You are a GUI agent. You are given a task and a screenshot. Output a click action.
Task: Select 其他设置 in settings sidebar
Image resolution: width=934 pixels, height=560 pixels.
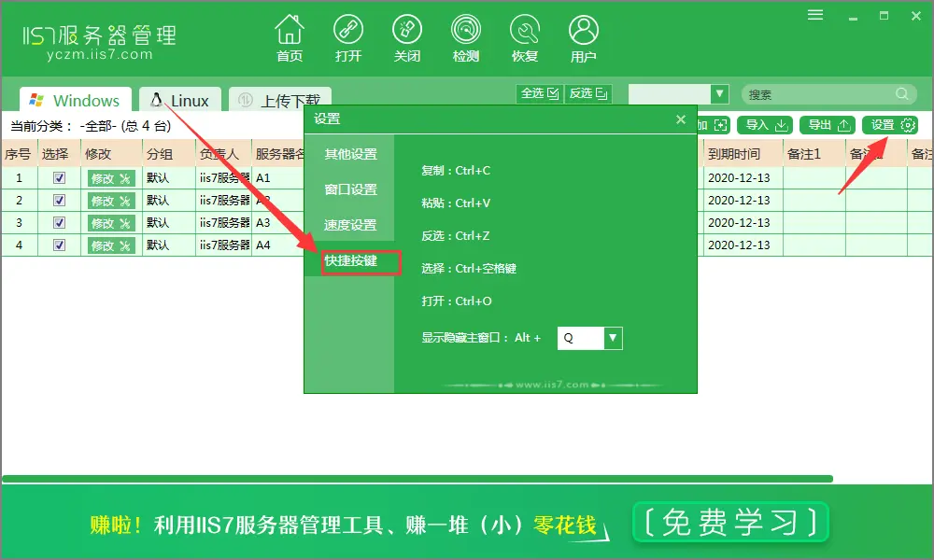click(x=350, y=154)
